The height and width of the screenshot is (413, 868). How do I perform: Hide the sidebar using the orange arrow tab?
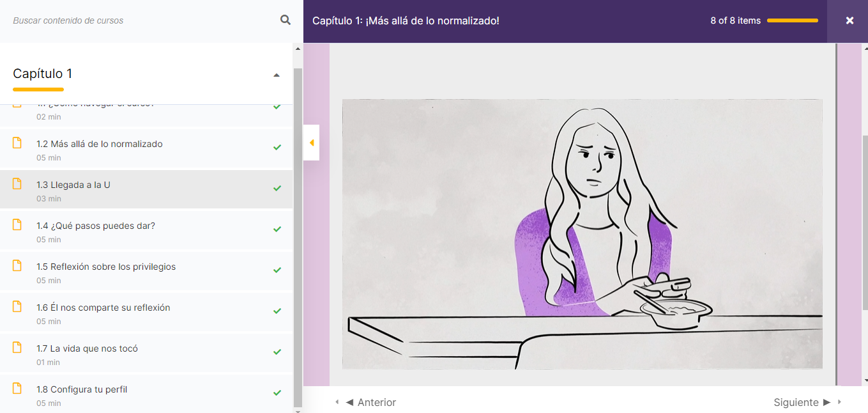pyautogui.click(x=312, y=143)
